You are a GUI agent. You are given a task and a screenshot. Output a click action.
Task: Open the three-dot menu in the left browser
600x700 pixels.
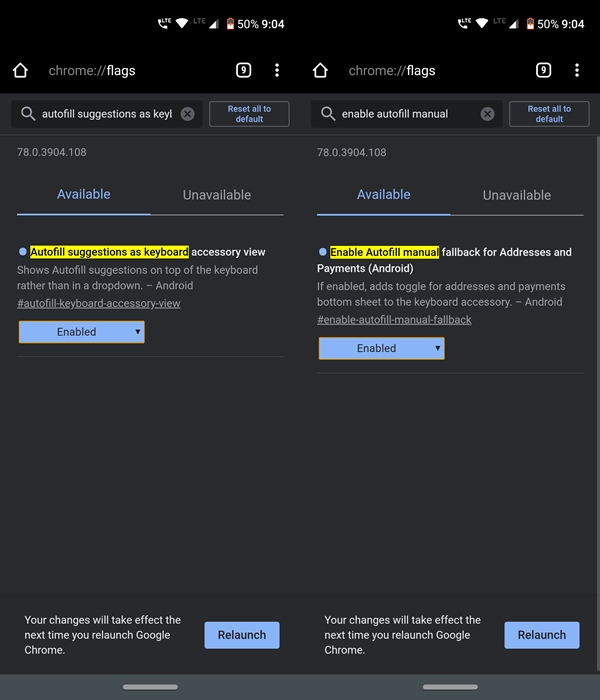pos(277,71)
